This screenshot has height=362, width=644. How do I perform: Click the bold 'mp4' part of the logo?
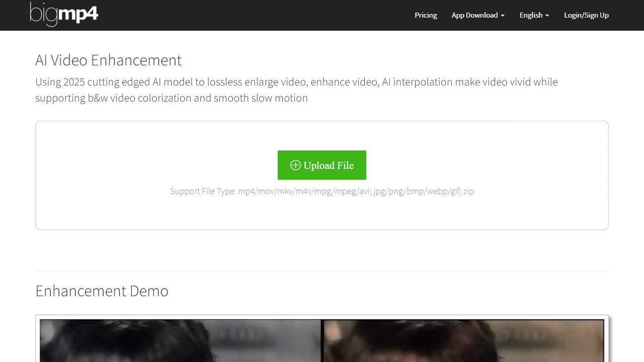(78, 14)
